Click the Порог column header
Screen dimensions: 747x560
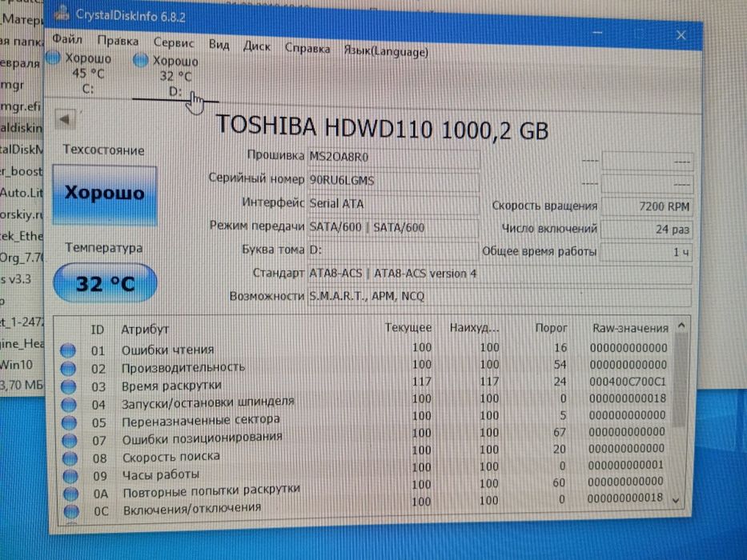[x=551, y=328]
